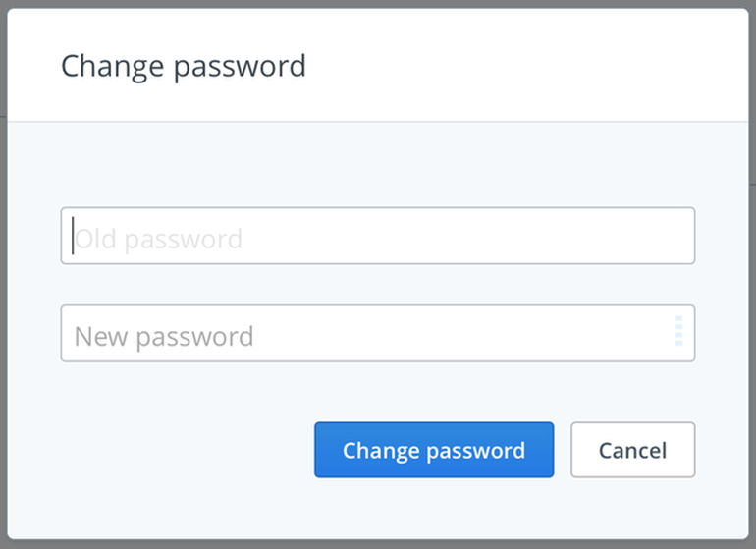This screenshot has width=756, height=549.
Task: Click the Change password dialog title
Action: coord(184,66)
